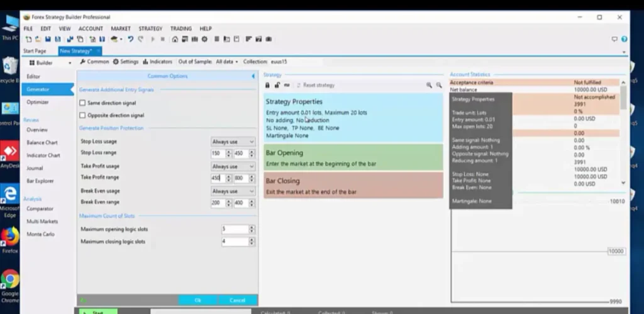Enable Opposite direction signal checkbox
The image size is (644, 314).
[x=82, y=116]
